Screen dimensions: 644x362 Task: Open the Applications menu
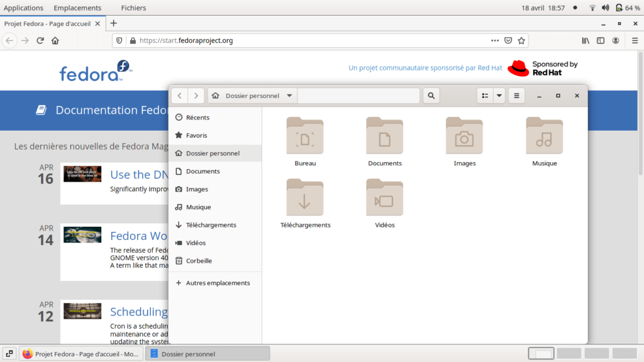click(x=23, y=8)
